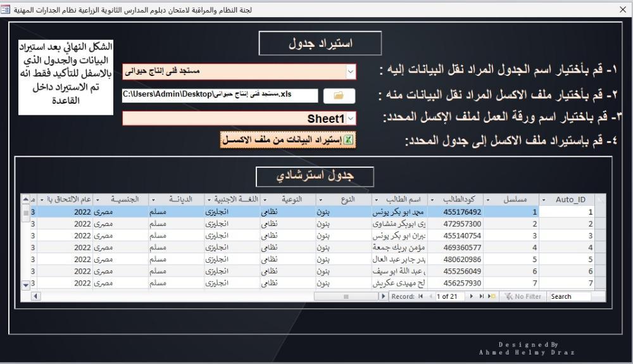This screenshot has width=633, height=364.
Task: Click student name ending ابوبكر منشاوى
Action: 399,223
